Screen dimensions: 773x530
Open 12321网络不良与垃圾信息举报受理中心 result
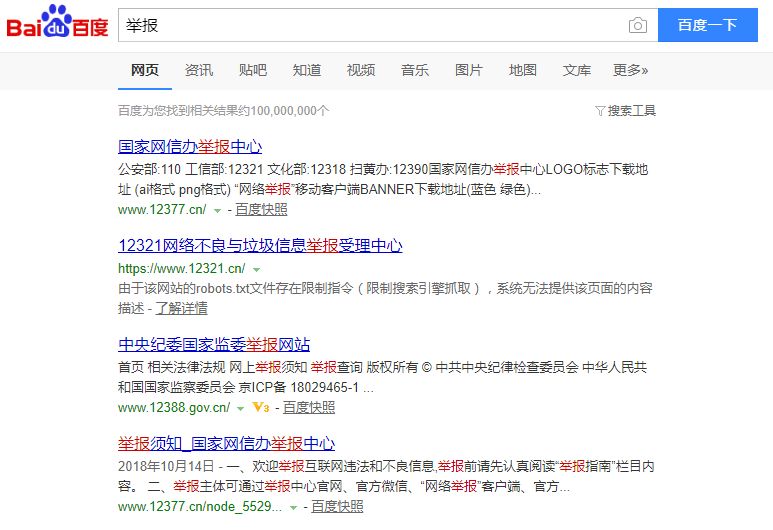(x=260, y=246)
